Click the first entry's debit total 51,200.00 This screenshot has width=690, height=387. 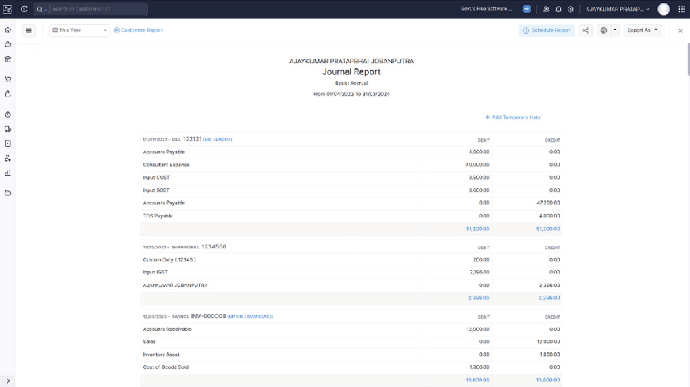point(477,229)
